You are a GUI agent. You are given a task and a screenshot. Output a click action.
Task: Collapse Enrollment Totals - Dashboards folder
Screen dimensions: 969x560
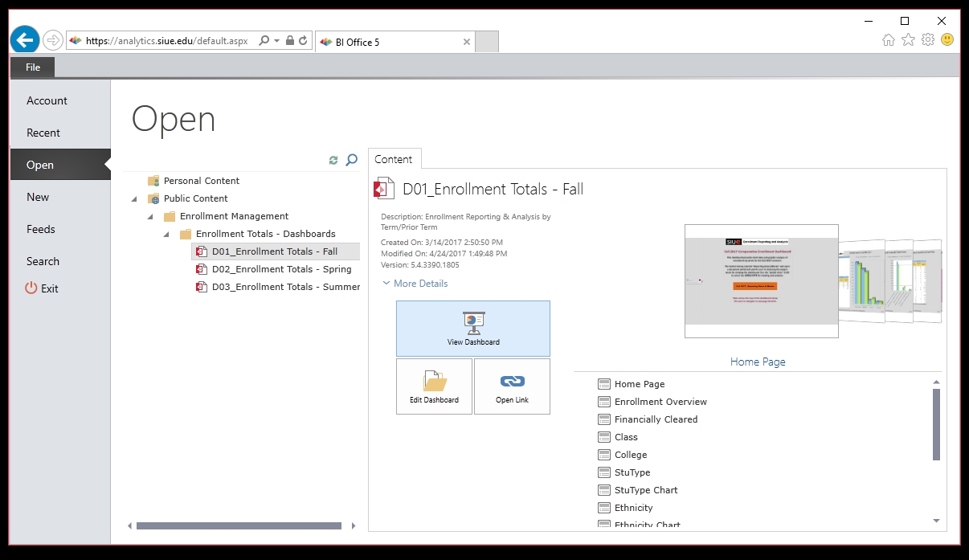click(166, 234)
